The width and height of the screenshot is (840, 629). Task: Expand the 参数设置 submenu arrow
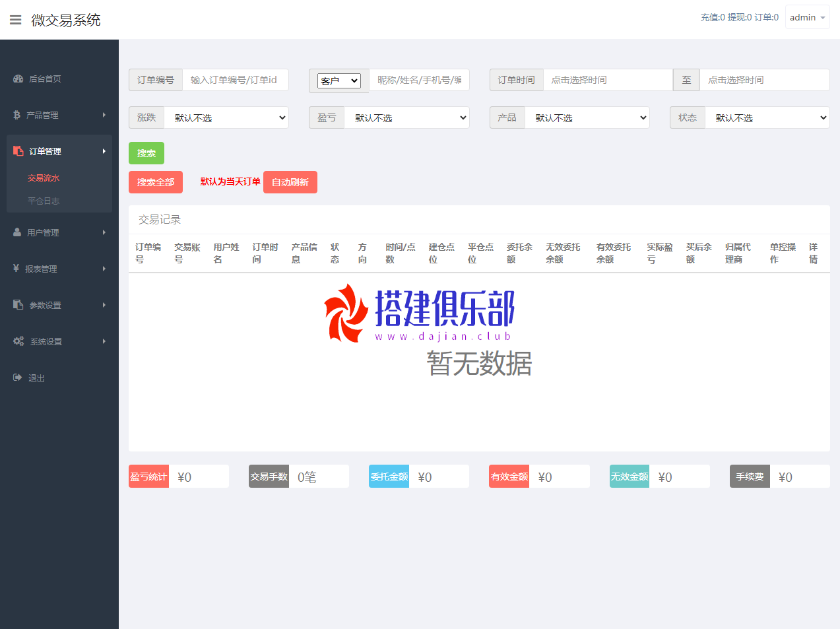pos(104,305)
